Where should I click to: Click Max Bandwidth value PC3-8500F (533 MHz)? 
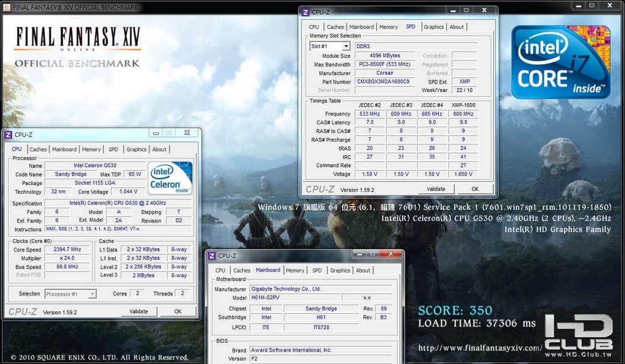[385, 64]
